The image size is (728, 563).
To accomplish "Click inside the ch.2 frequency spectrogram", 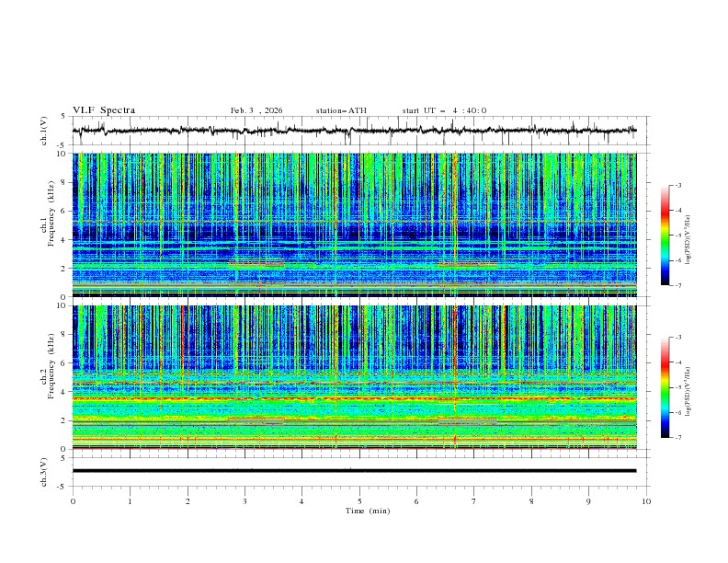I will pyautogui.click(x=354, y=377).
